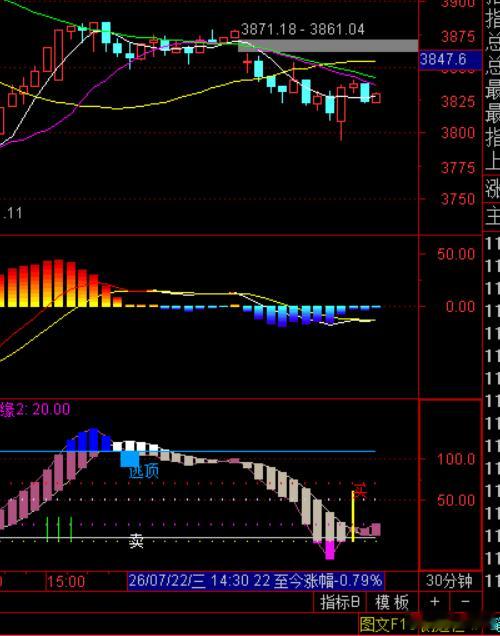Viewport: 500px width, 636px height.
Task: Click the plus zoom-in button
Action: pos(434,602)
